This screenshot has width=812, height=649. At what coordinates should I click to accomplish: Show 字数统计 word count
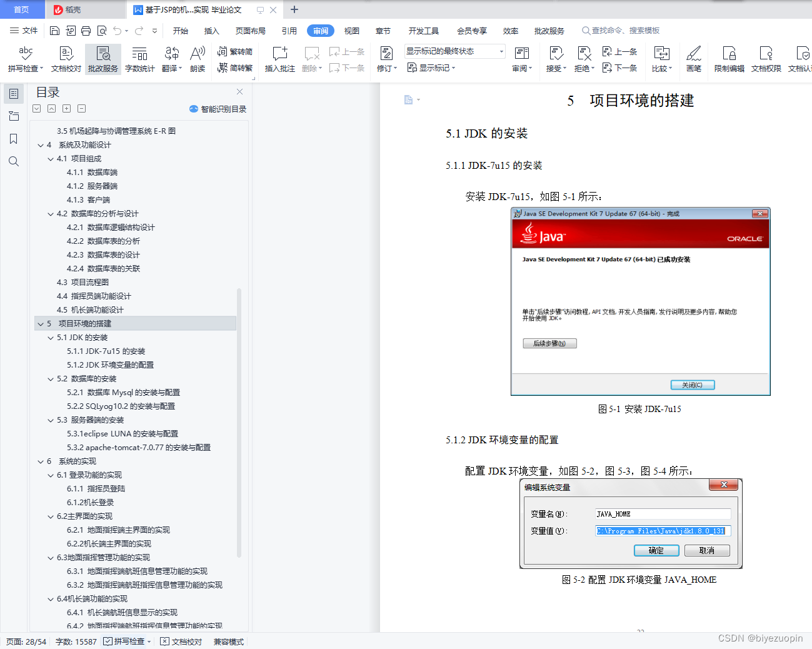(140, 59)
